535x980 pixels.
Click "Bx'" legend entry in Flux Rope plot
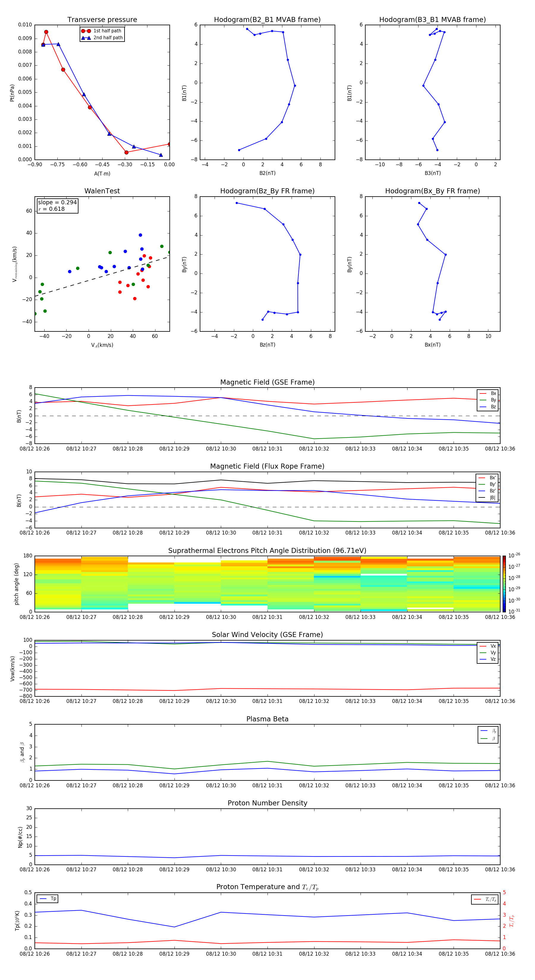click(x=487, y=478)
